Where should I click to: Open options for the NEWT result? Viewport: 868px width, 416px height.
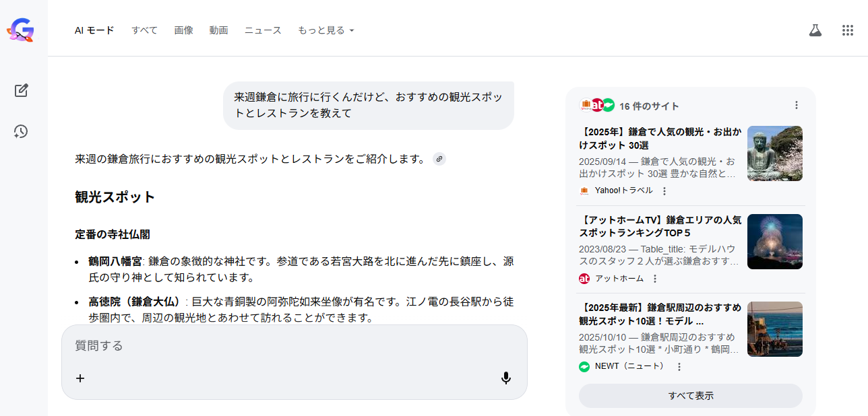(679, 367)
